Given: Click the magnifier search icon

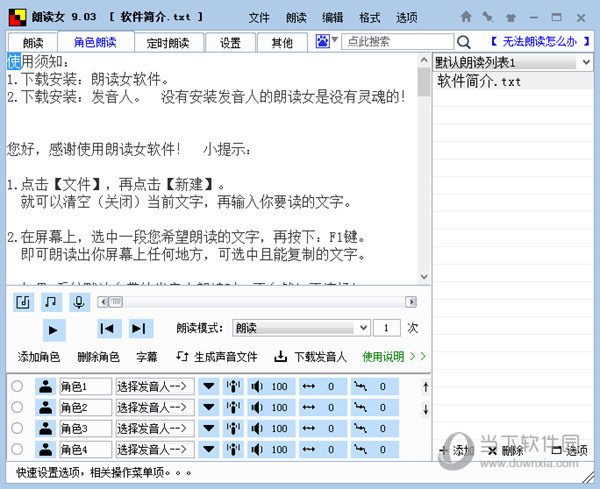Looking at the screenshot, I should tap(464, 42).
